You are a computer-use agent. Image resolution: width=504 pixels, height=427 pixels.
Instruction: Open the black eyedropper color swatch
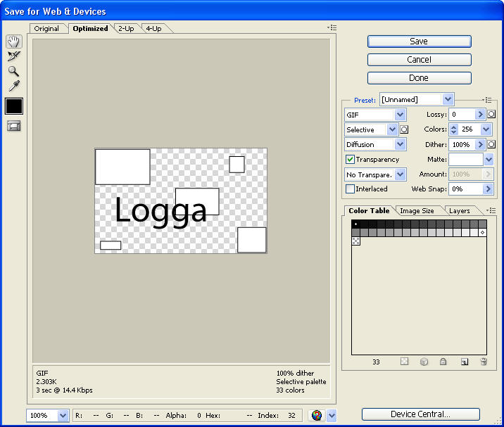[14, 106]
